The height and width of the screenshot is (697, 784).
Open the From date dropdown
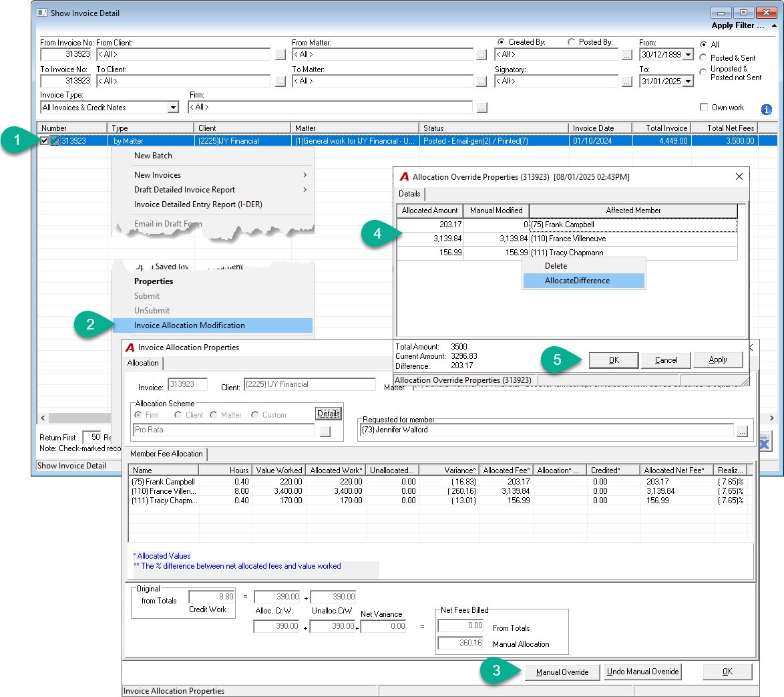(689, 55)
